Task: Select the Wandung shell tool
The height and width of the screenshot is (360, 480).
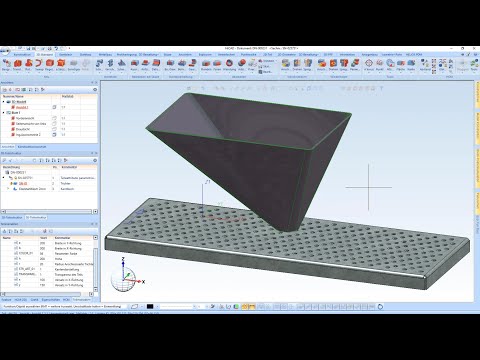Action: click(x=229, y=65)
